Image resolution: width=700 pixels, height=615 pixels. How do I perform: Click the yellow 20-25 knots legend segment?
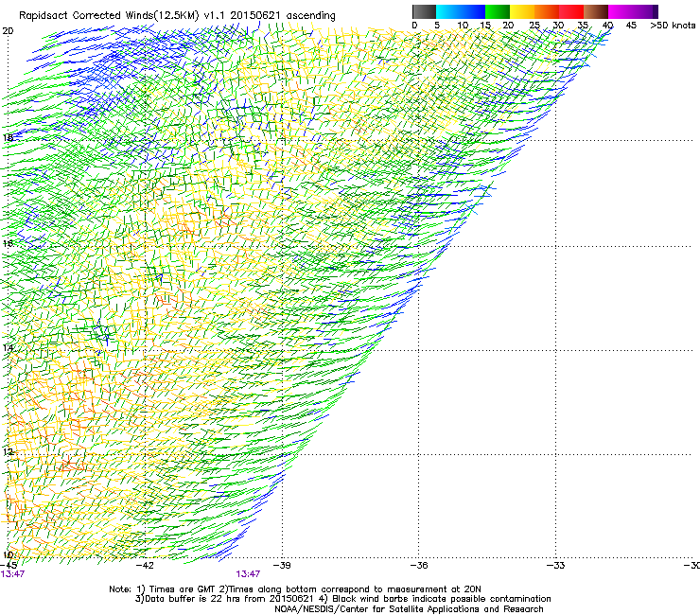pyautogui.click(x=522, y=11)
